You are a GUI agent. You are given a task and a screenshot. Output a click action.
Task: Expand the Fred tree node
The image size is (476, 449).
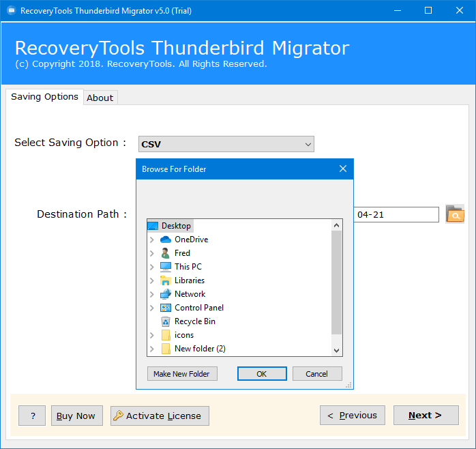152,253
